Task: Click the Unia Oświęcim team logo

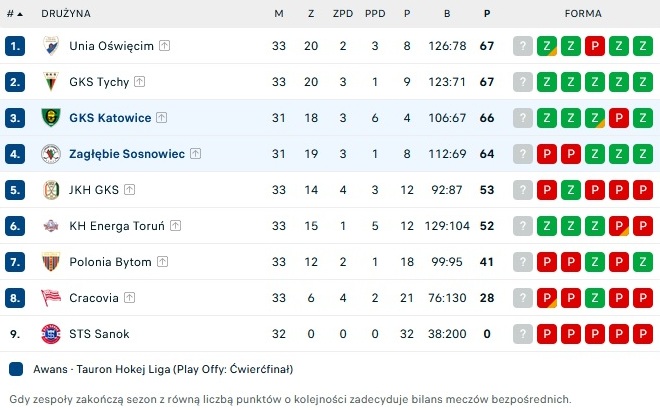Action: click(x=51, y=46)
